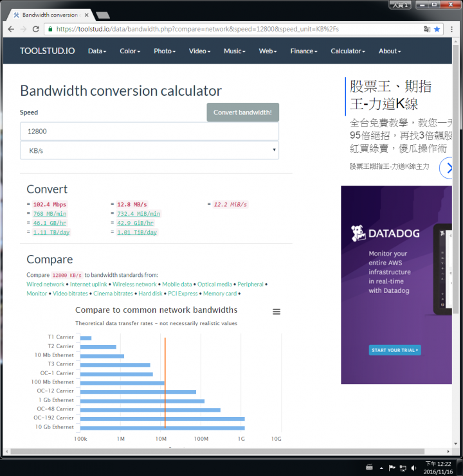Viewport: 463px width, 476px height.
Task: Open the Music menu
Action: coord(235,51)
